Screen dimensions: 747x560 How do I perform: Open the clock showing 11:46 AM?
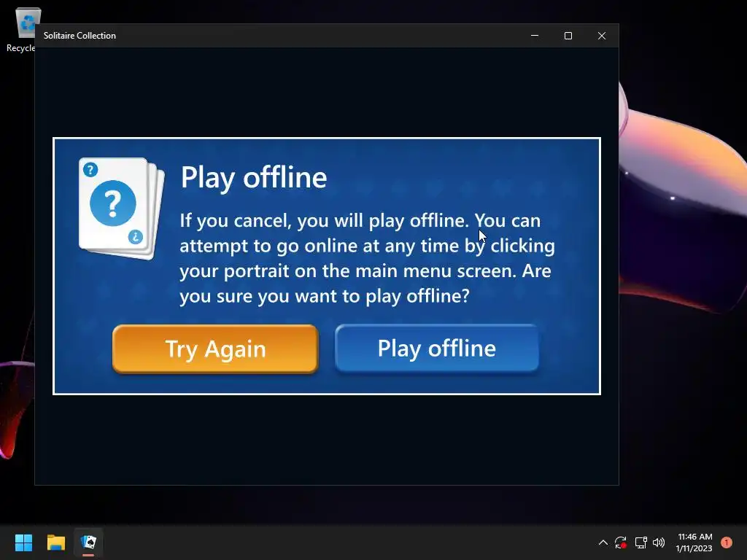coord(694,542)
